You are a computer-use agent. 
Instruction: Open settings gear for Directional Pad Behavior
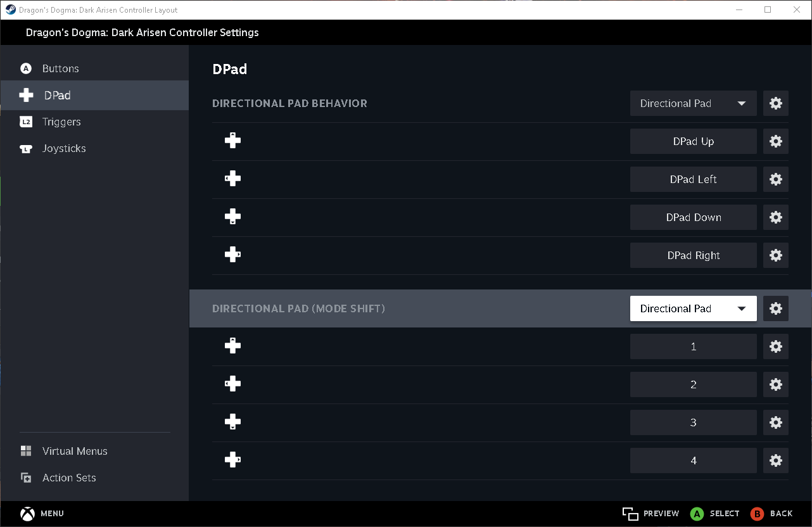(x=776, y=103)
